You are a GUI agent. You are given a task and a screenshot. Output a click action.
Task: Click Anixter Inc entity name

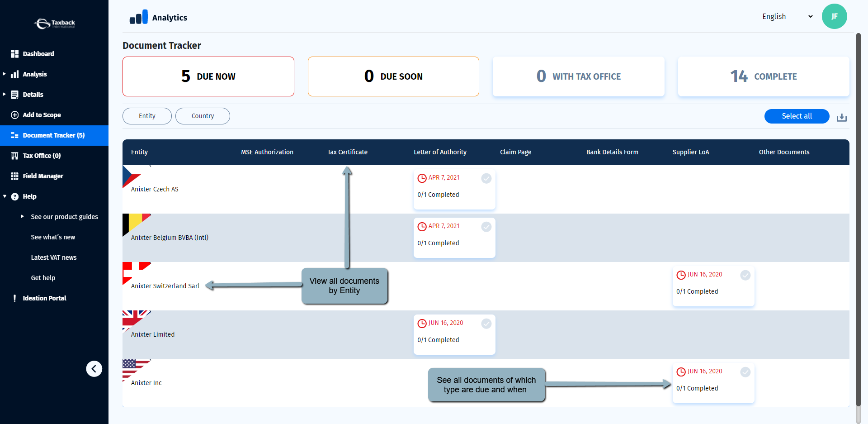[x=146, y=383]
